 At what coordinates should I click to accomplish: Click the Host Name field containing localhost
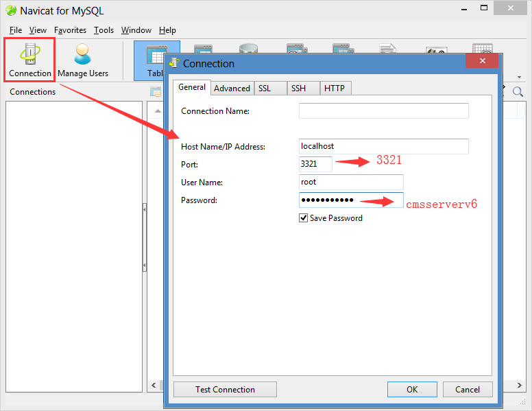pyautogui.click(x=384, y=146)
